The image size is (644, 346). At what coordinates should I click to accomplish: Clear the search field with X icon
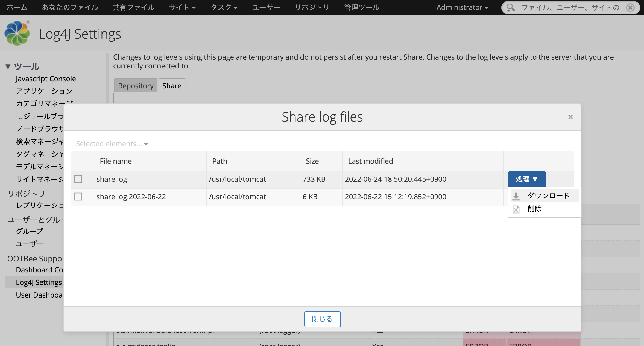pos(630,7)
